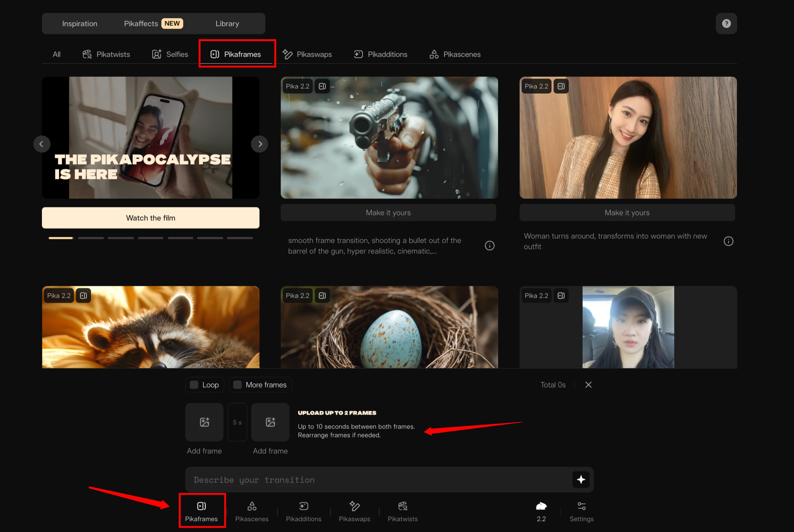Open the Pikaframes filter tab
This screenshot has width=794, height=532.
click(x=236, y=54)
